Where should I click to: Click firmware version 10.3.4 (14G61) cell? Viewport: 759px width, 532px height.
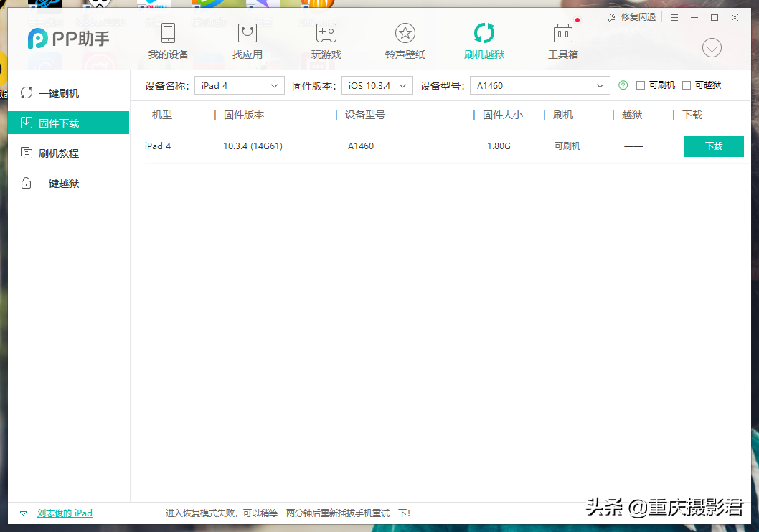(x=253, y=146)
